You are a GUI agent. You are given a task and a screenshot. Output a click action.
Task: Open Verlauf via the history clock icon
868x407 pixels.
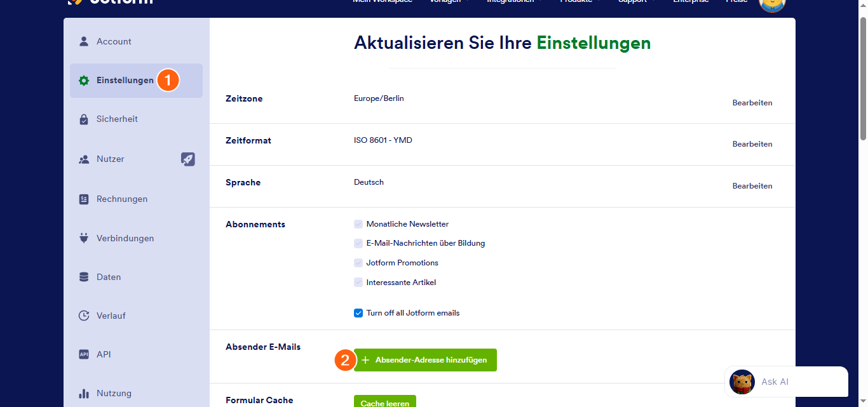[x=83, y=316]
